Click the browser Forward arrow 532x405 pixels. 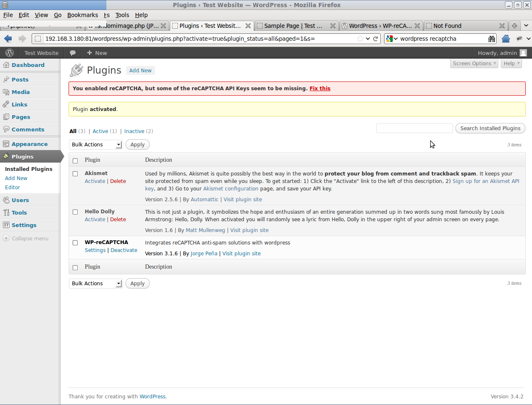coord(22,39)
